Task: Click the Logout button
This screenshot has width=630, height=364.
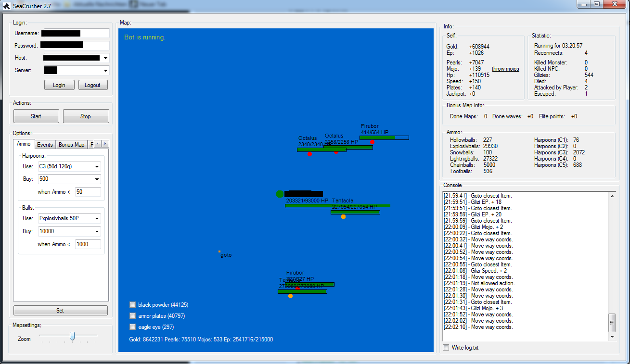Action: pos(93,85)
